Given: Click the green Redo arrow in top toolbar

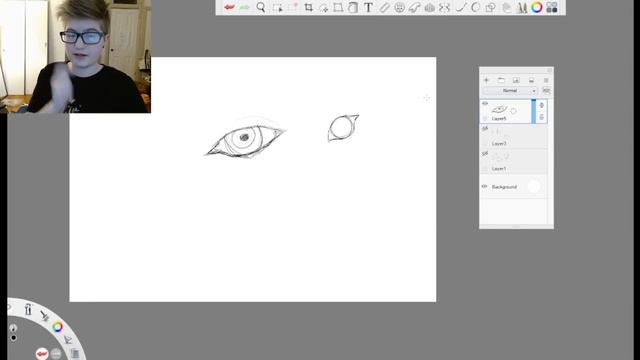Looking at the screenshot, I should tap(244, 7).
